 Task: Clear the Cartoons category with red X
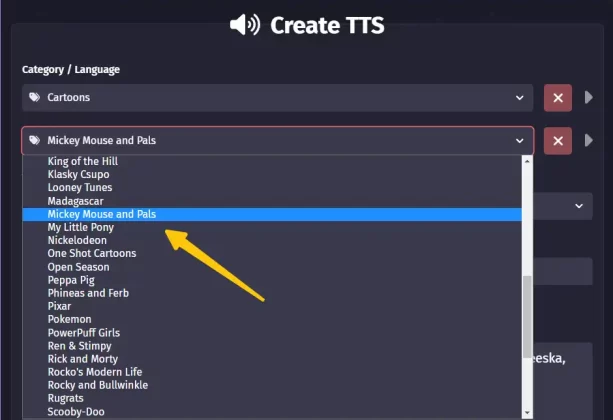(x=558, y=98)
